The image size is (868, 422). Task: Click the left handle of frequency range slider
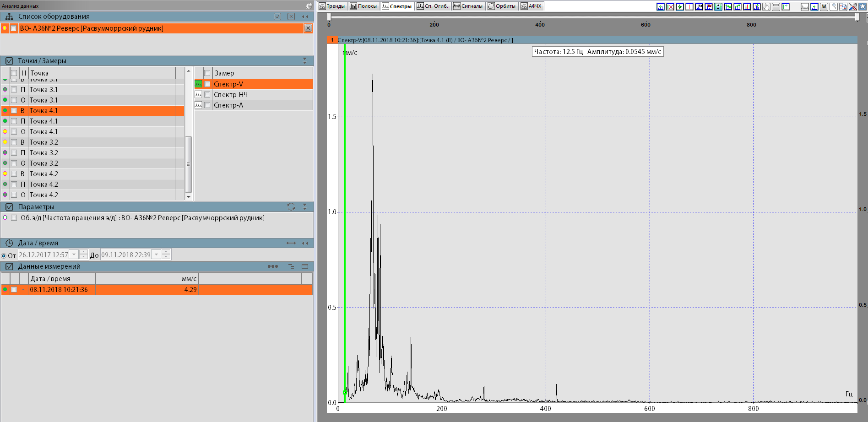coord(329,17)
